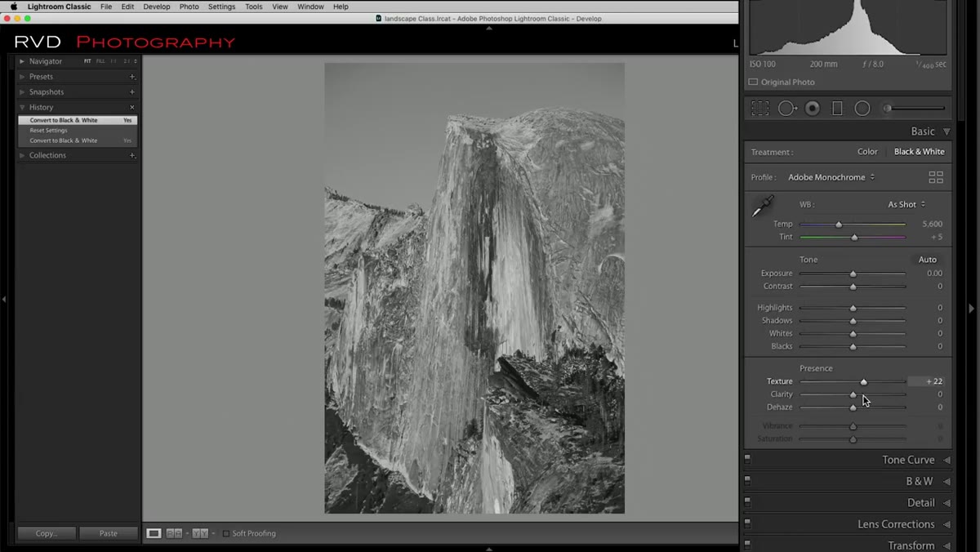Enable the Soft Proofing checkbox
Image resolution: width=980 pixels, height=552 pixels.
tap(226, 533)
